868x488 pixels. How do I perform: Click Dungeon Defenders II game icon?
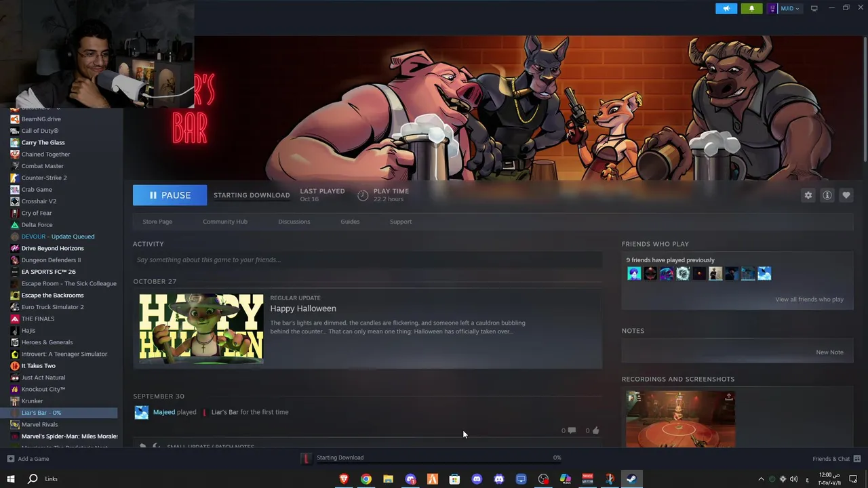(x=15, y=260)
